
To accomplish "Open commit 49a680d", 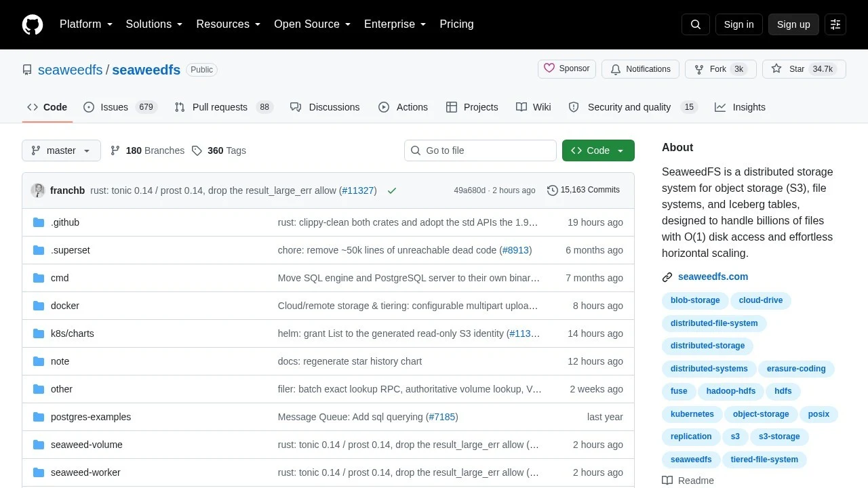I will [x=469, y=190].
